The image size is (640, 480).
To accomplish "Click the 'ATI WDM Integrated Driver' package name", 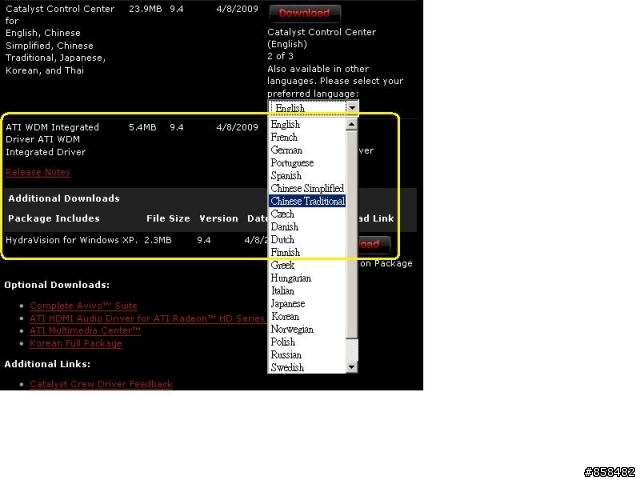I will point(52,140).
